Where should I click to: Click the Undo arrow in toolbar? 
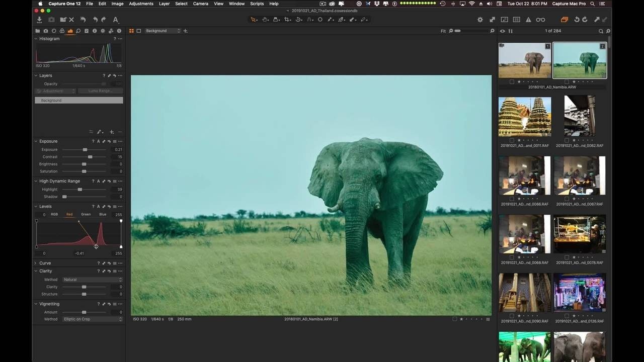click(x=95, y=20)
